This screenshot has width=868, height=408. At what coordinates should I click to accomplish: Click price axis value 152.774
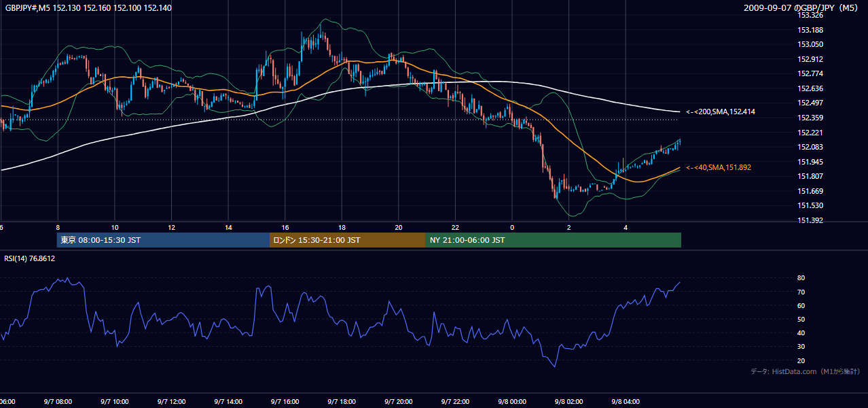pyautogui.click(x=810, y=73)
